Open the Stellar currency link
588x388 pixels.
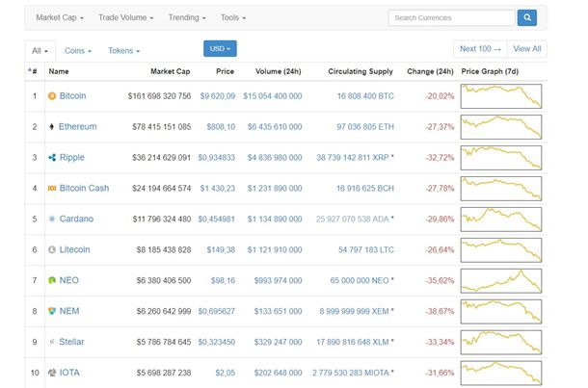[71, 342]
